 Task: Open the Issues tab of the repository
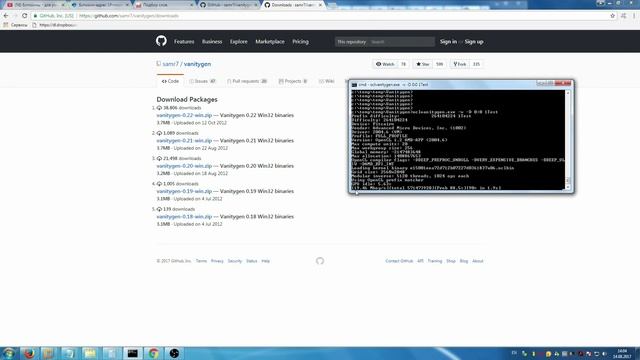coord(202,81)
